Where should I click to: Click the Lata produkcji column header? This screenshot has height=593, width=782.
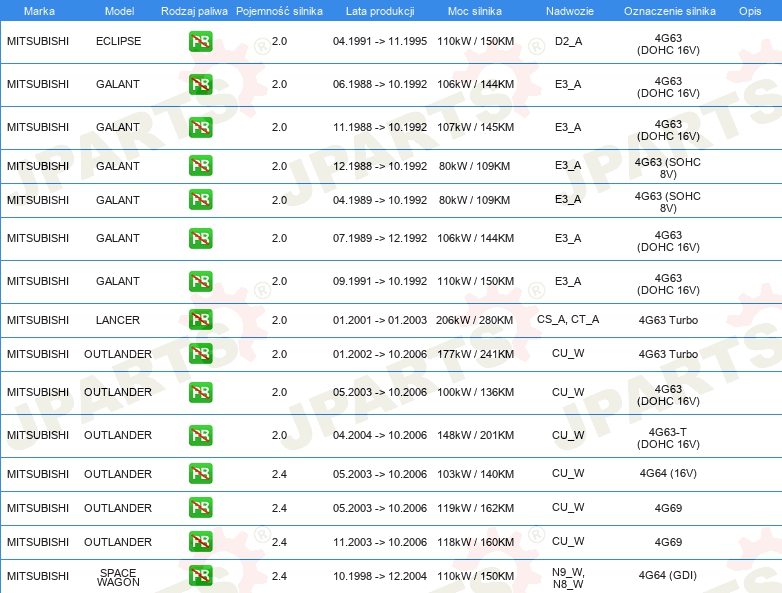(x=380, y=11)
